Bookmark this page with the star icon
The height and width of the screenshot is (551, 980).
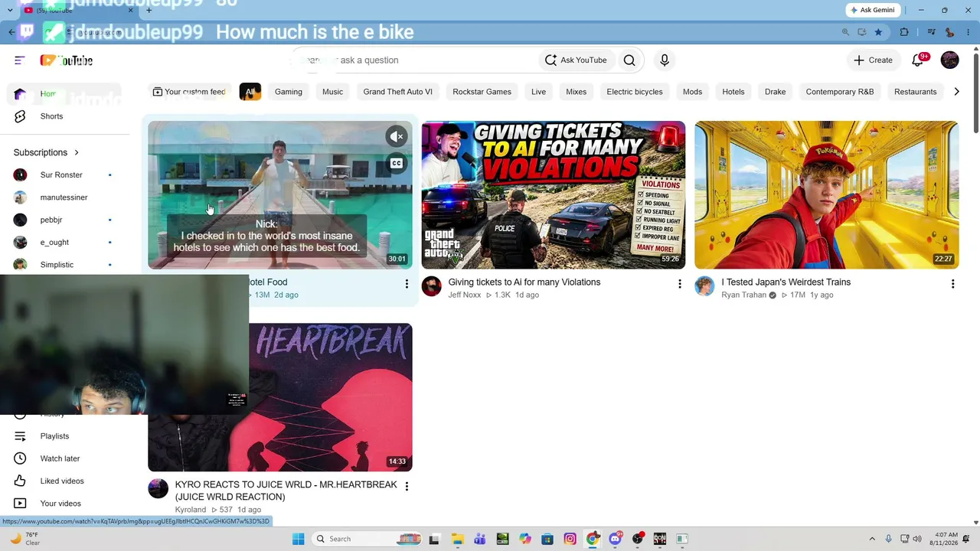click(878, 32)
